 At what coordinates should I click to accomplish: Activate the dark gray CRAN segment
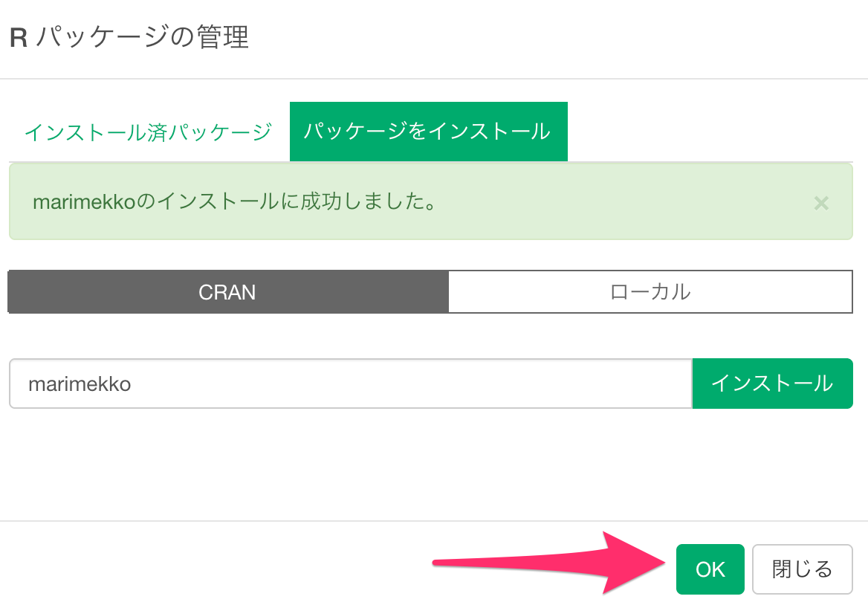(x=228, y=291)
